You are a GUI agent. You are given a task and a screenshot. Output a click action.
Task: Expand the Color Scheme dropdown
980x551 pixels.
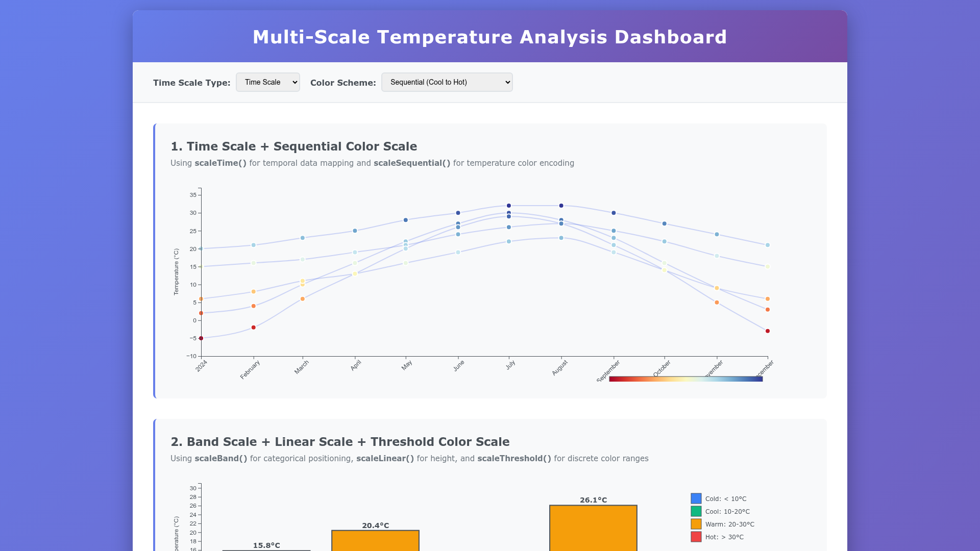click(x=447, y=82)
